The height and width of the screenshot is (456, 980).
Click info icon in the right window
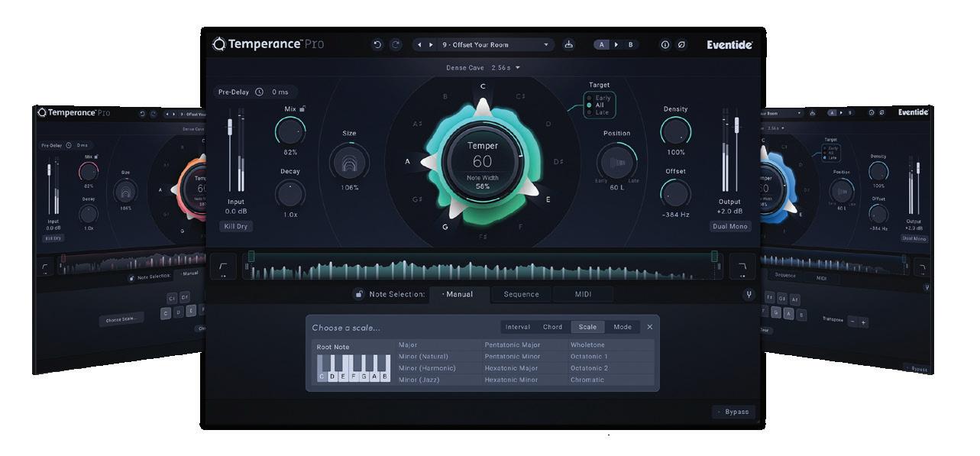tap(871, 113)
